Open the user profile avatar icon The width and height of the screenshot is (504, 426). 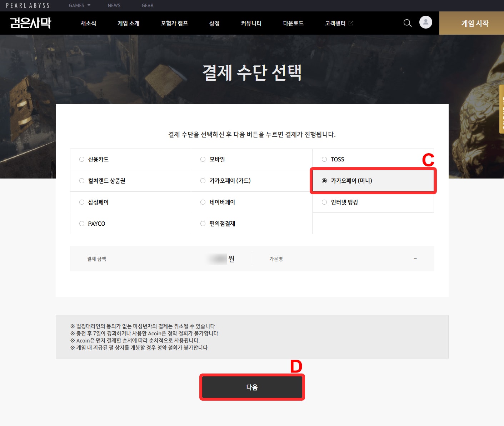click(x=425, y=22)
